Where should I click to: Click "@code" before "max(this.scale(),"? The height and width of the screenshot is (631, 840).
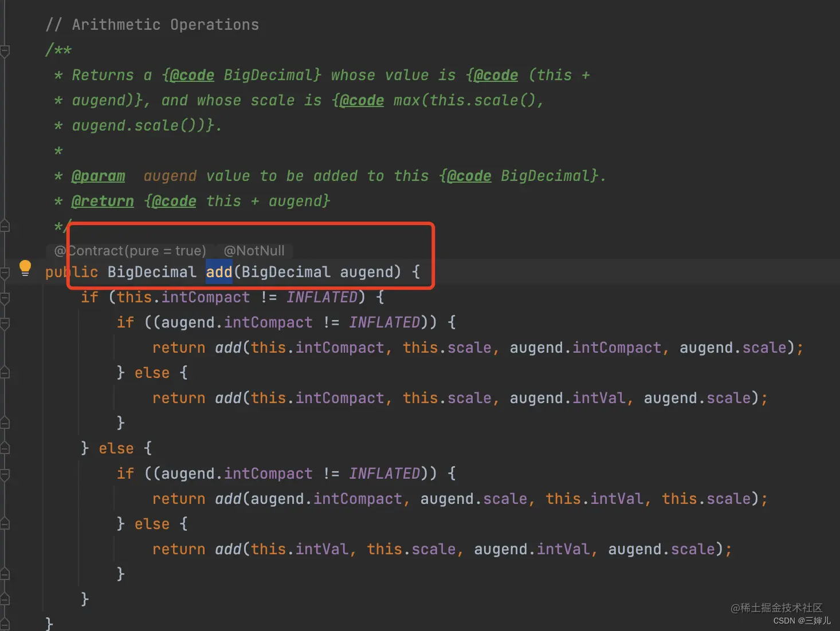[x=362, y=100]
